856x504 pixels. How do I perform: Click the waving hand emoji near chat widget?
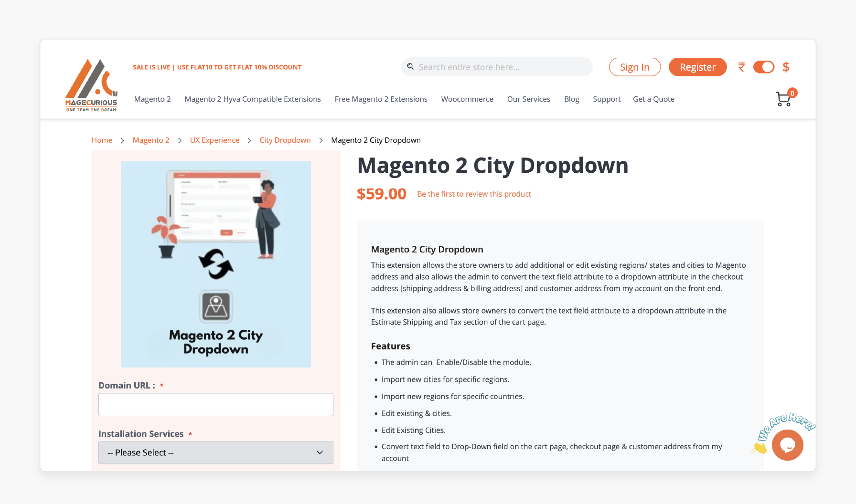(759, 447)
